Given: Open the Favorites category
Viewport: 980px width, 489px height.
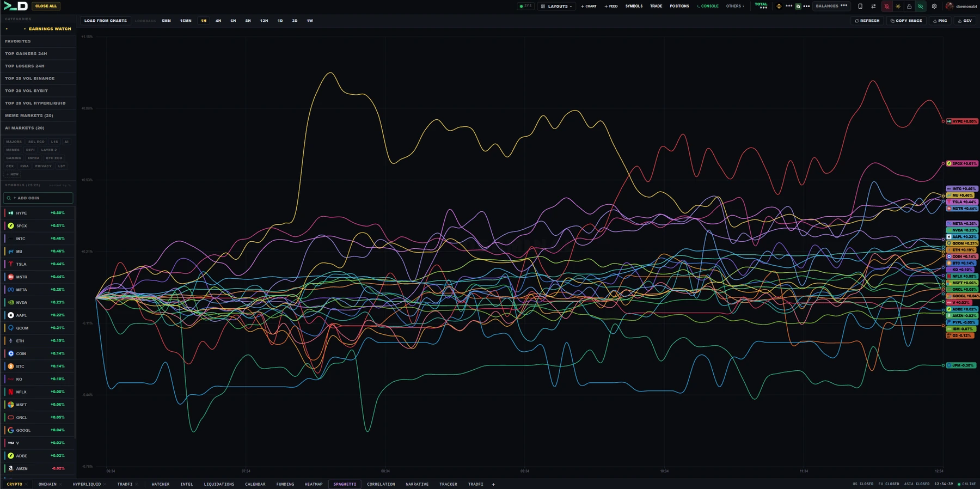Looking at the screenshot, I should [x=38, y=41].
